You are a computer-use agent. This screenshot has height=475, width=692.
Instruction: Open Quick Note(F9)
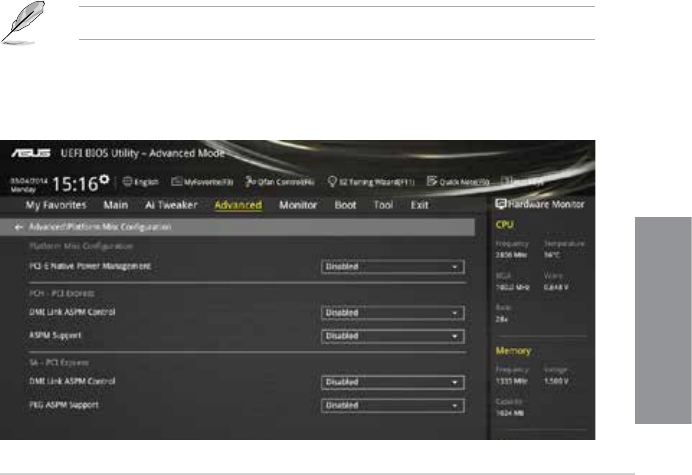tap(458, 182)
